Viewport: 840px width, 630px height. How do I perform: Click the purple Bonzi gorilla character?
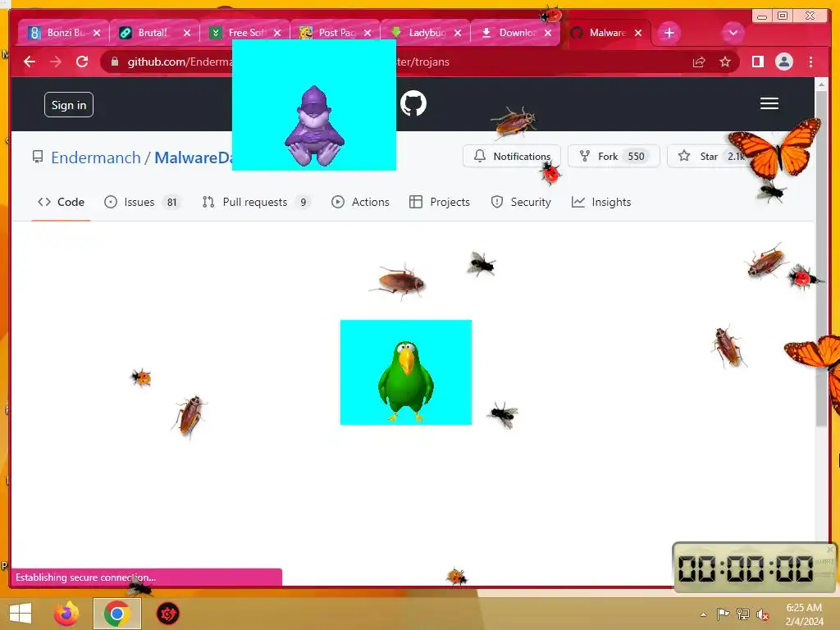[x=314, y=126]
